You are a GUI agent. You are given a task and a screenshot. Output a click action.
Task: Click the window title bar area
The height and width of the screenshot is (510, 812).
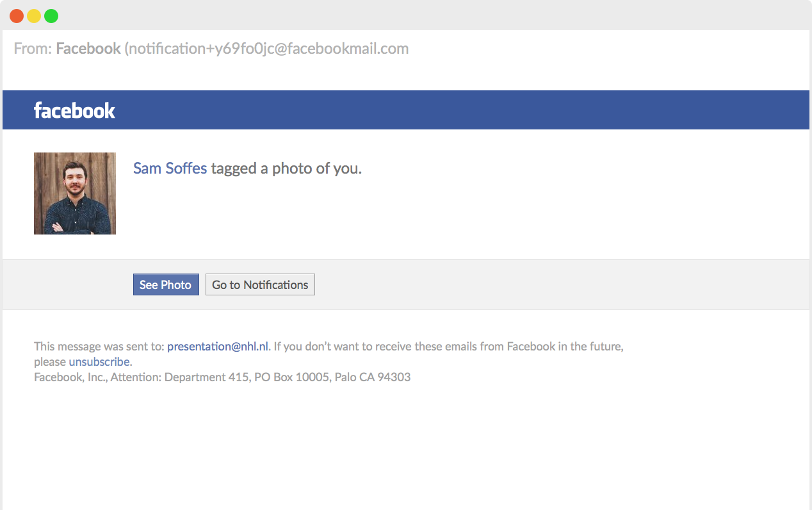click(x=406, y=15)
